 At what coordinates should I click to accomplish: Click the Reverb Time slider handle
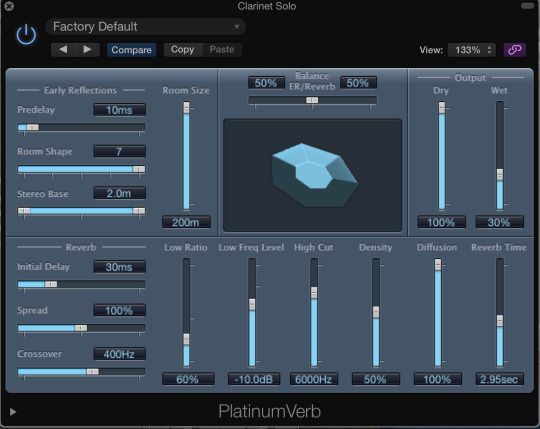(500, 321)
